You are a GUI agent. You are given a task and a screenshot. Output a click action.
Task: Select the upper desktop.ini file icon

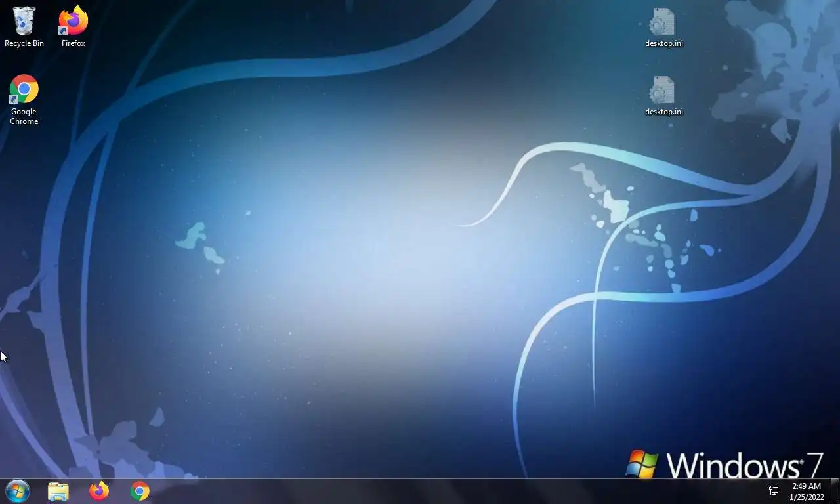(663, 27)
